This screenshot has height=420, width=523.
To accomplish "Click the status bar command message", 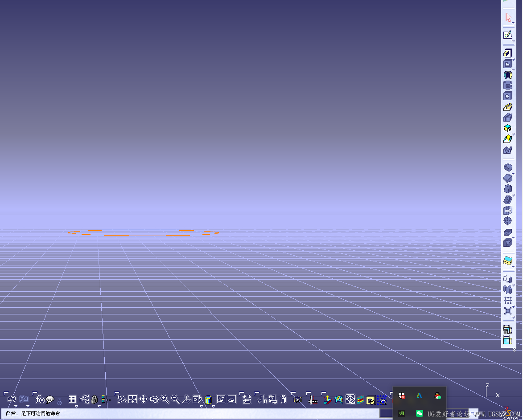I will pos(33,414).
